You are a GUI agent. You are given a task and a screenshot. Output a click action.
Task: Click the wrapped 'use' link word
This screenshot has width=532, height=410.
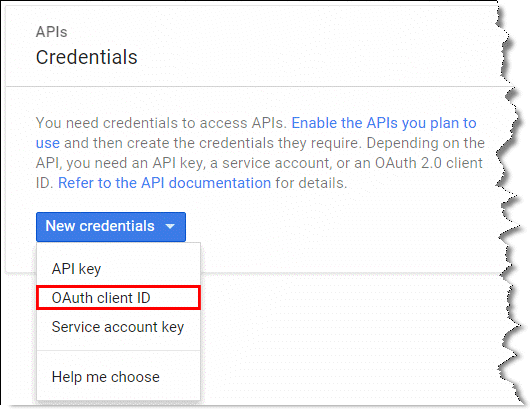[x=48, y=143]
